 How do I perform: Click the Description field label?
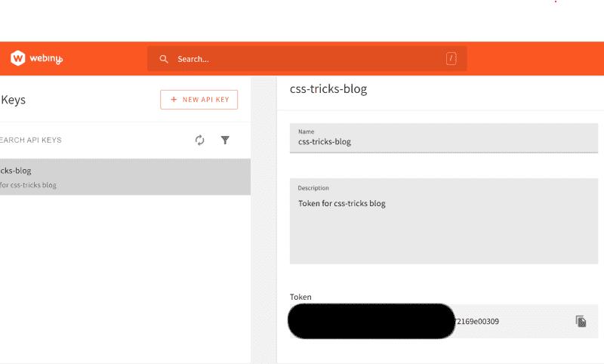313,188
